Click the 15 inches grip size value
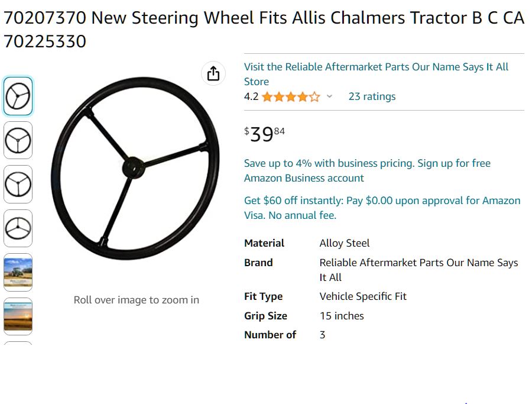Screen dimensions: 532x404 [x=342, y=316]
